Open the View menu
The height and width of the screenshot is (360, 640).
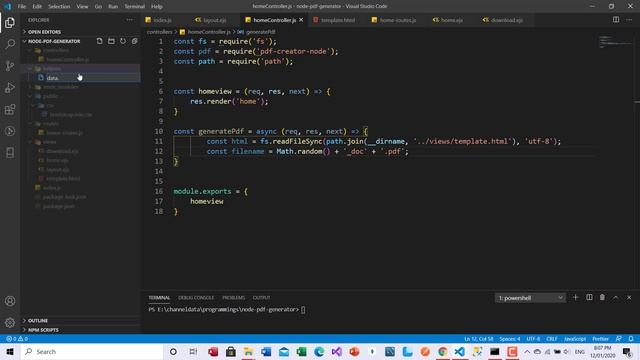(x=82, y=6)
